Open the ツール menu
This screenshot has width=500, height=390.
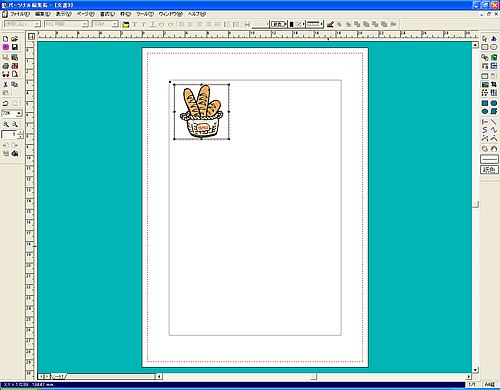click(145, 14)
